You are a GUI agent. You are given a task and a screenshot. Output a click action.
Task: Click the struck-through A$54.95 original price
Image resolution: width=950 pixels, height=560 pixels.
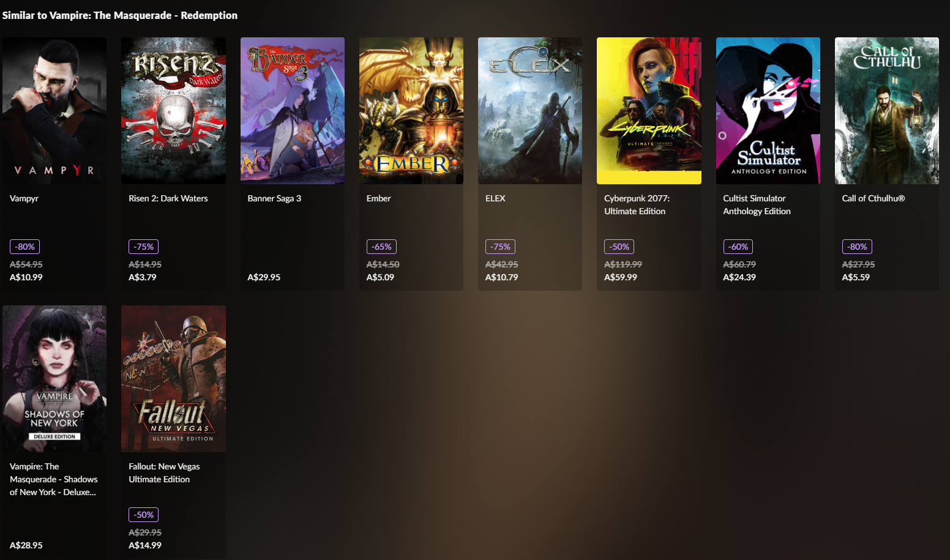pos(26,264)
